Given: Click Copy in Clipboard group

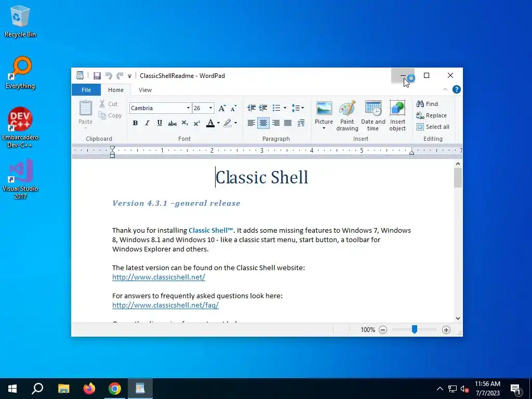Looking at the screenshot, I should [110, 115].
